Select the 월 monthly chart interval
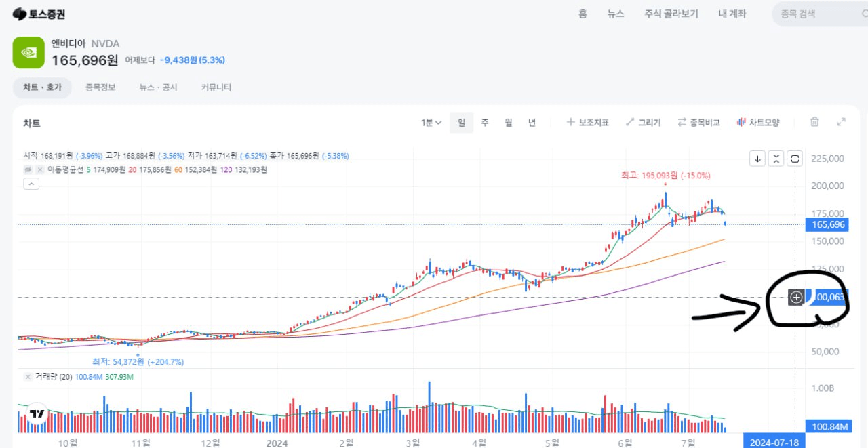 [x=509, y=123]
